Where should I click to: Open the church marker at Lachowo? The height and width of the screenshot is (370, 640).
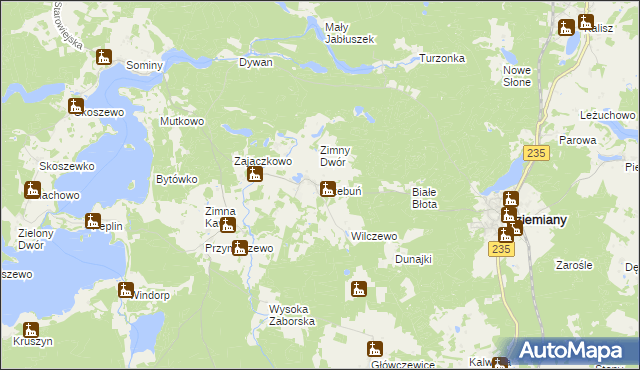pos(32,190)
